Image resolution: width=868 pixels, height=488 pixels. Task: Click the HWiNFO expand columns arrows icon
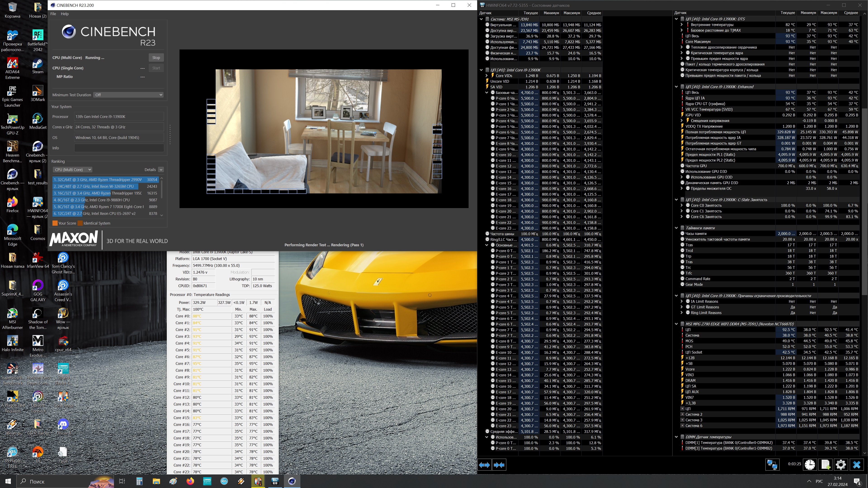[485, 465]
